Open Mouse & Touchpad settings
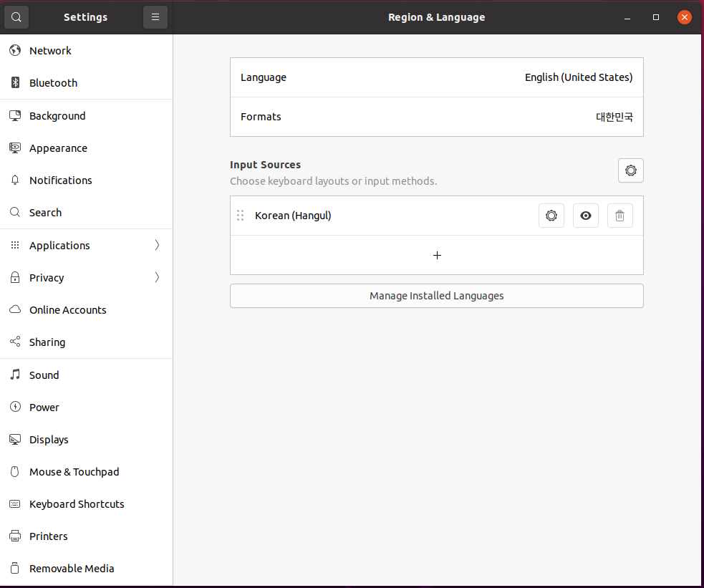Screen dimensions: 704x588 (86, 471)
